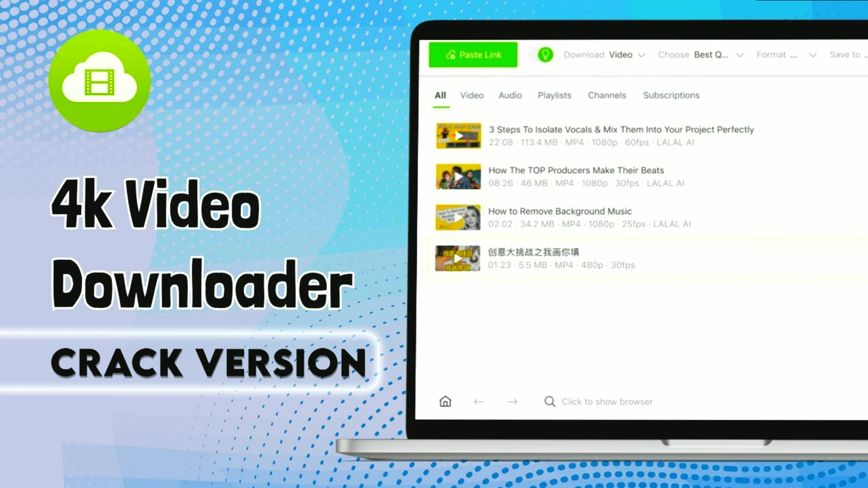Toggle the All content filter tab
The height and width of the screenshot is (488, 868).
[x=440, y=95]
